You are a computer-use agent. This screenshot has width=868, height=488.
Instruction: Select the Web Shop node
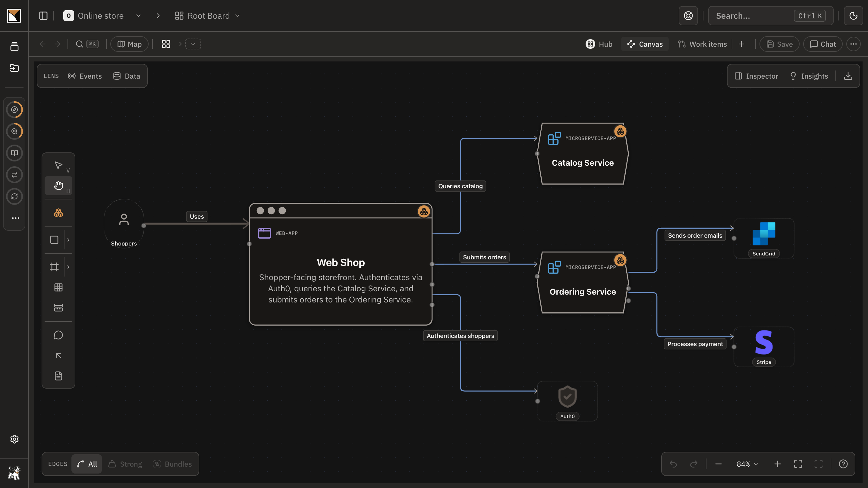(340, 264)
